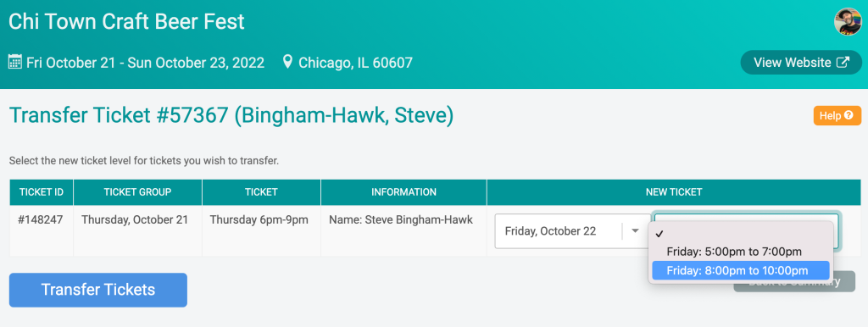Click the calendar icon beside event dates
Screen dimensions: 868x327
point(15,62)
